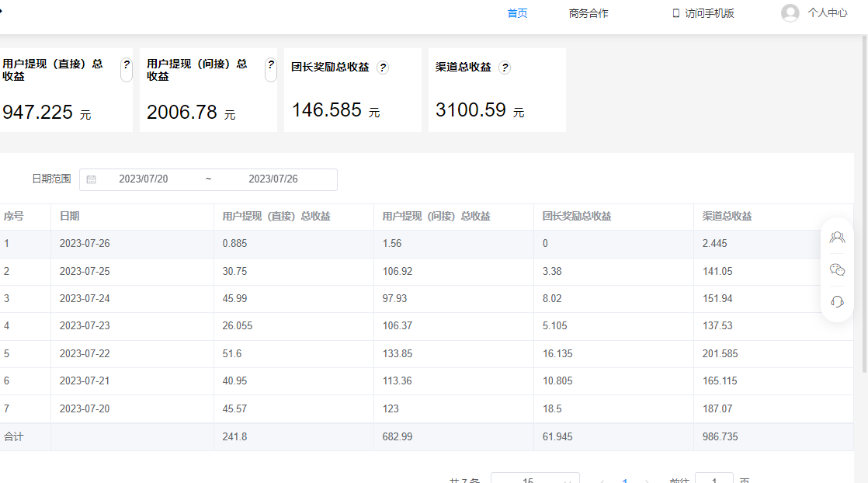Screen dimensions: 868x483
Task: Click the user avatar beside 个人中心
Action: coord(789,12)
